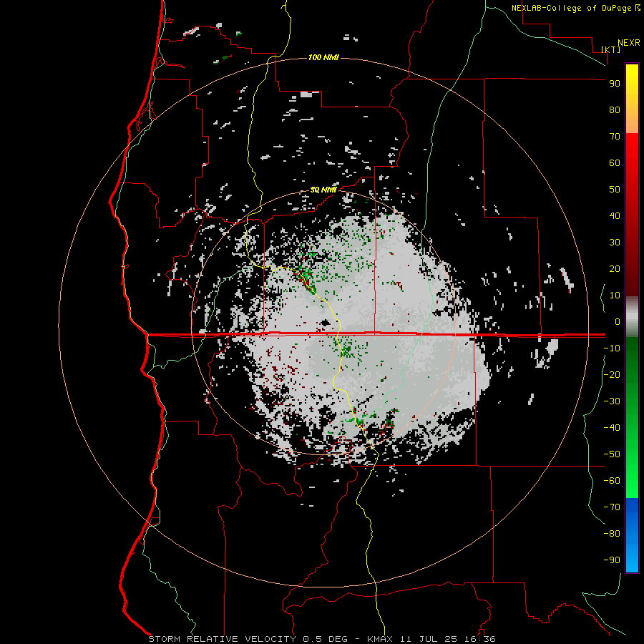Click the 10 value on velocity scale

point(615,296)
